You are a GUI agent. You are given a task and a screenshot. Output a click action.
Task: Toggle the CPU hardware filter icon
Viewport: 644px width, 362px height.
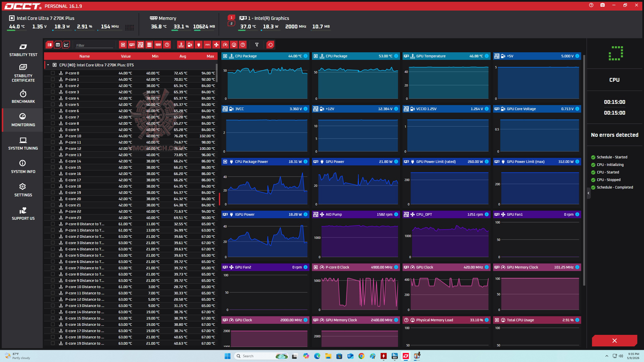[x=123, y=45]
